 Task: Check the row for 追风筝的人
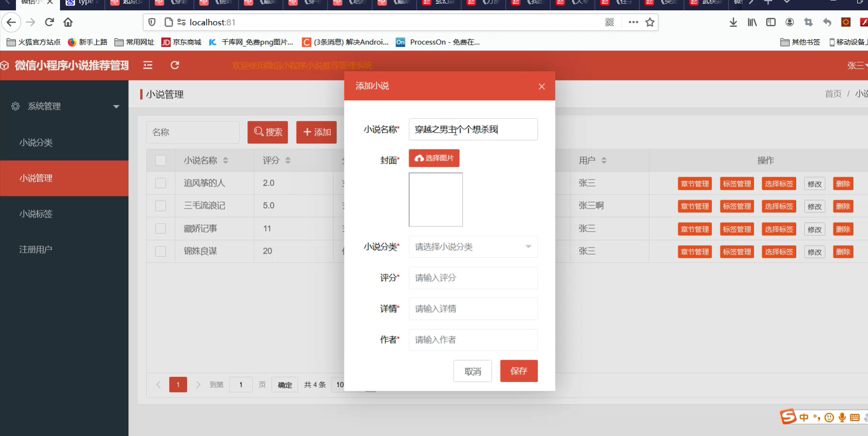coord(160,183)
